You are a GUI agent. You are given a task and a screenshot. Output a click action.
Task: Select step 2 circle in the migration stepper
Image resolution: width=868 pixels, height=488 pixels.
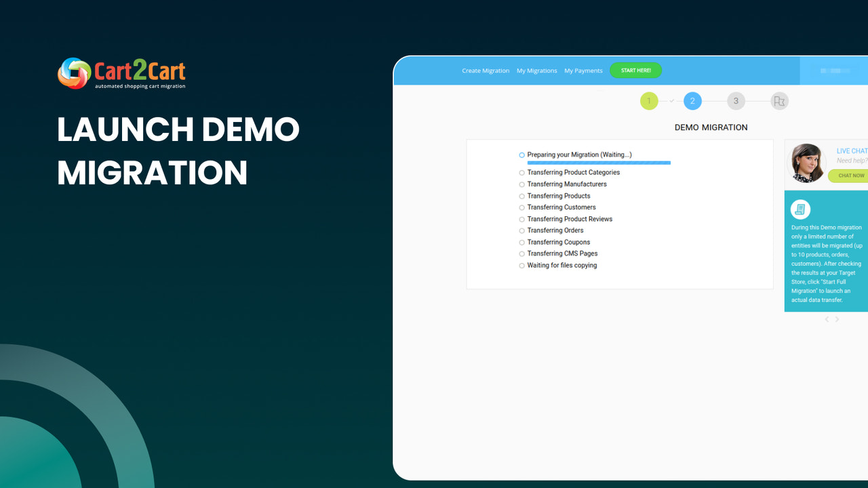pos(692,100)
